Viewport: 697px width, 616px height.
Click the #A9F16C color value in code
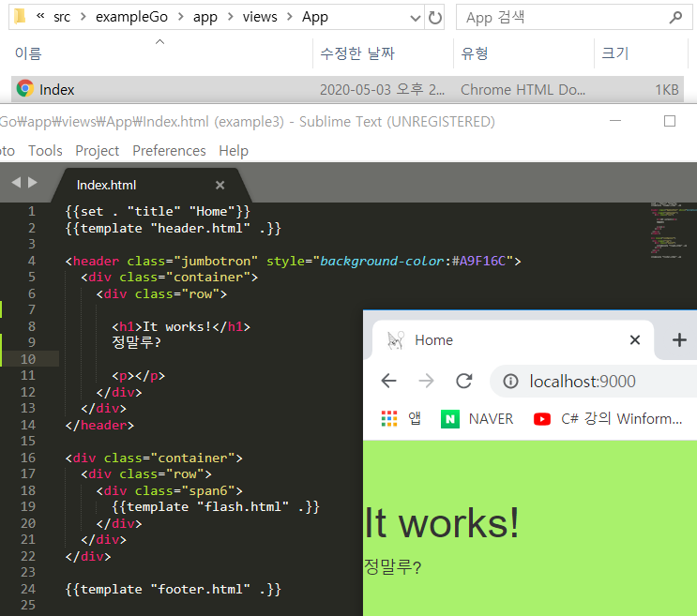pyautogui.click(x=478, y=261)
